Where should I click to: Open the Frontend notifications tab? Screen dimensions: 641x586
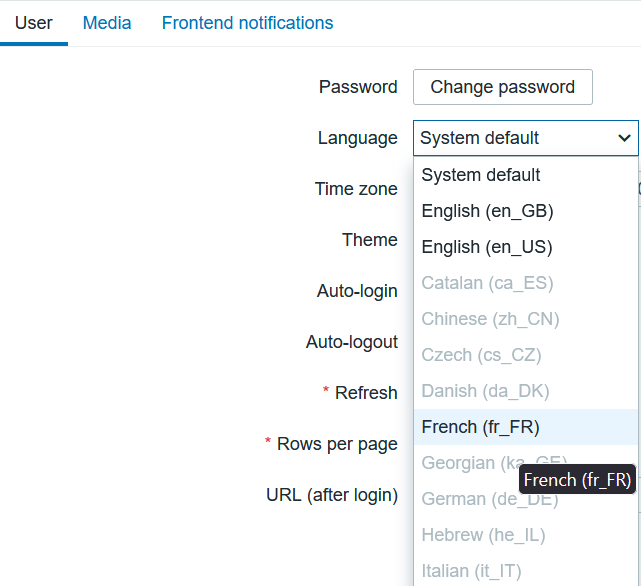click(x=247, y=22)
